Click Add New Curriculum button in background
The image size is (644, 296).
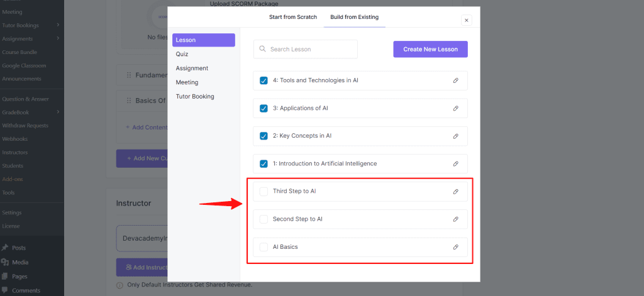[x=142, y=158]
